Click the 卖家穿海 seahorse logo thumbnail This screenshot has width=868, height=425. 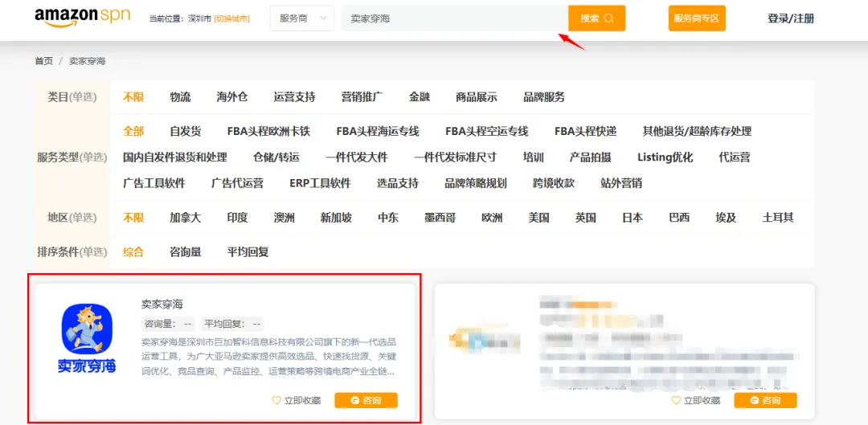[x=87, y=339]
